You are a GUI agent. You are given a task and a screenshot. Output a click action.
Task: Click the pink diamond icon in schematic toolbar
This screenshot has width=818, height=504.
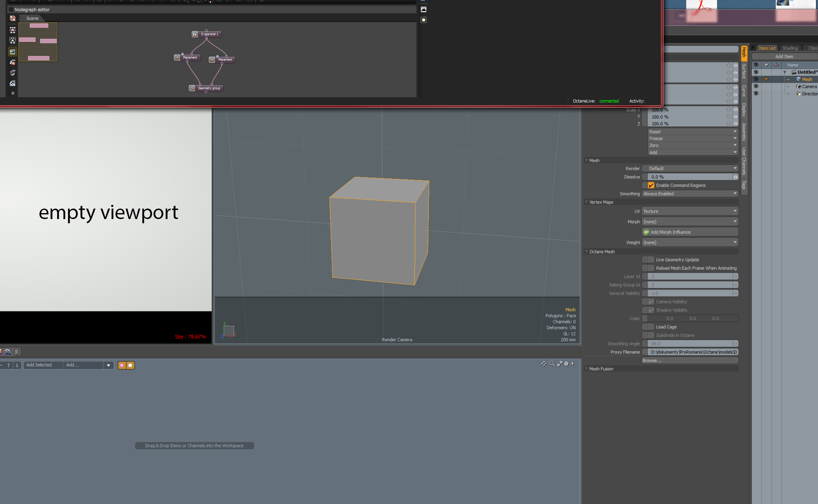click(x=122, y=365)
